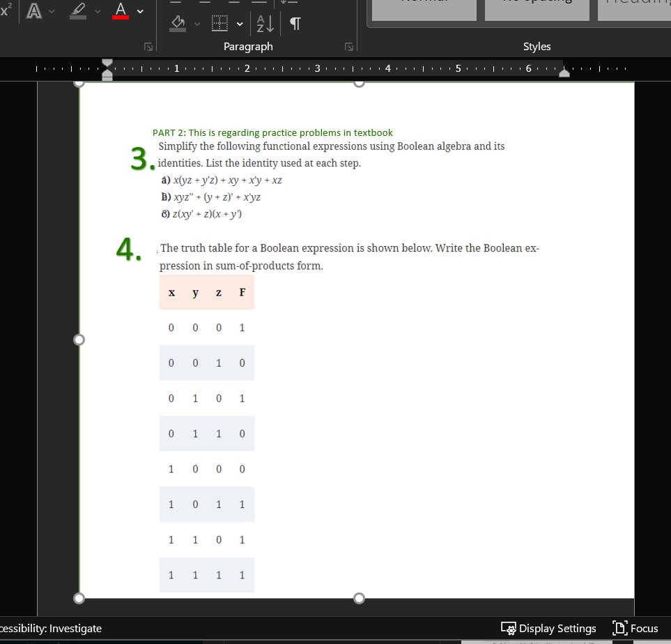This screenshot has width=671, height=644.
Task: Expand the Shading color options
Action: point(196,24)
